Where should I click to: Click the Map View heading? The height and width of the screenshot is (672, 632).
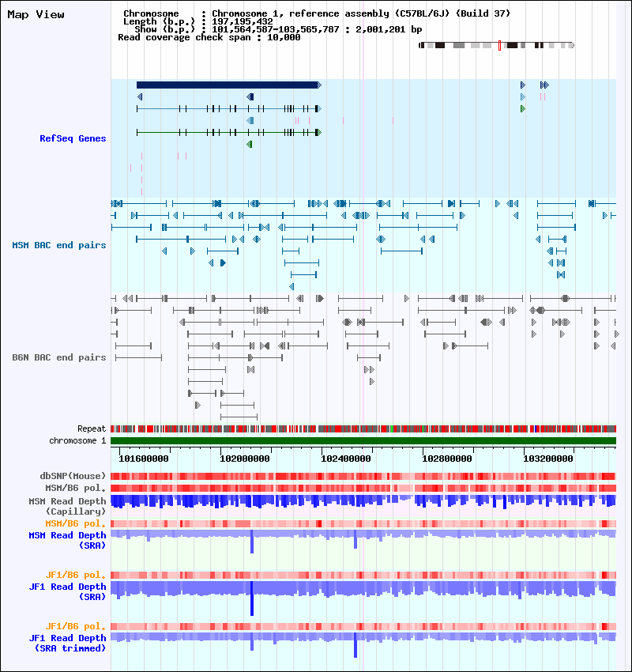click(36, 14)
